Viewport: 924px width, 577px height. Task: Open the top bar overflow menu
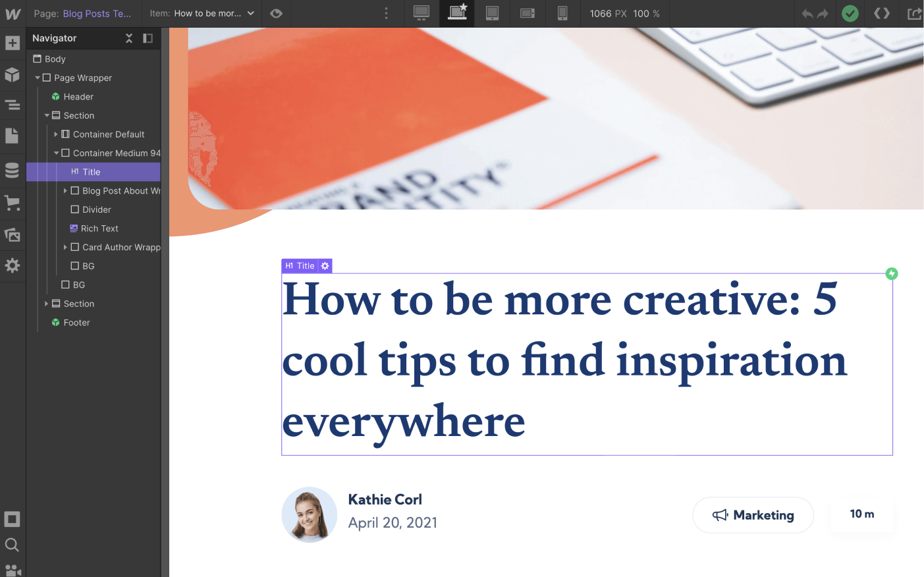pyautogui.click(x=386, y=13)
